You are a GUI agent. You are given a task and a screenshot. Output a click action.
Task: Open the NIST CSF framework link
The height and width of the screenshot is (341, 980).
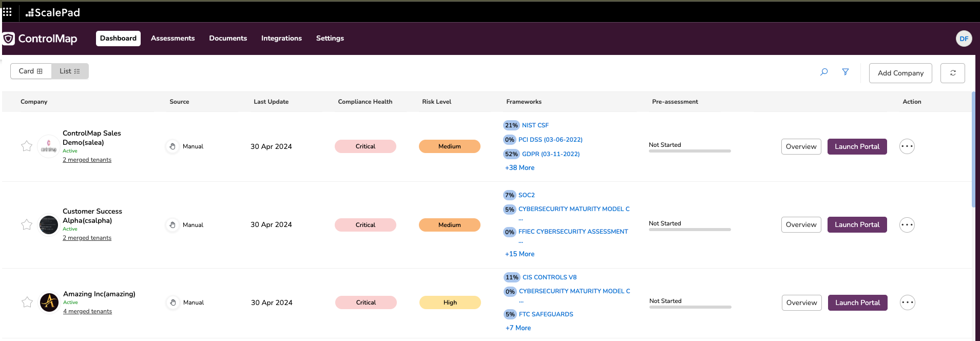click(535, 125)
